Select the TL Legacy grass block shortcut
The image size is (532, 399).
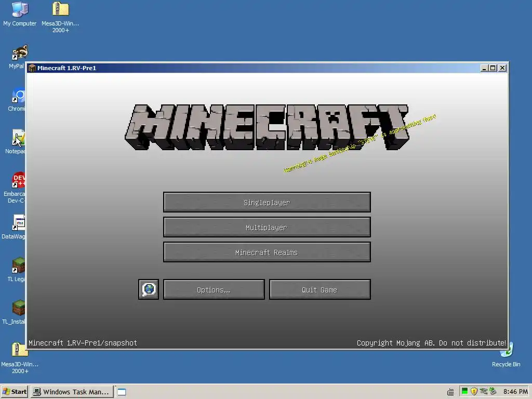18,270
